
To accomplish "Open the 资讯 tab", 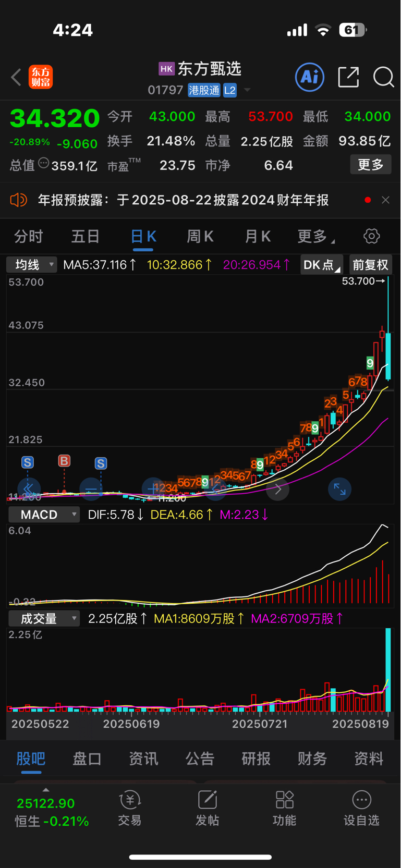I will click(143, 759).
